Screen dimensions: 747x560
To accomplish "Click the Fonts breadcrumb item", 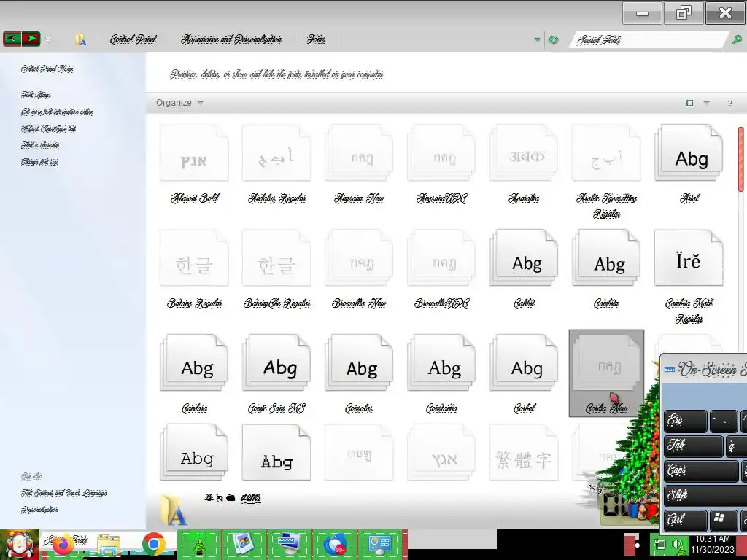I will (316, 39).
